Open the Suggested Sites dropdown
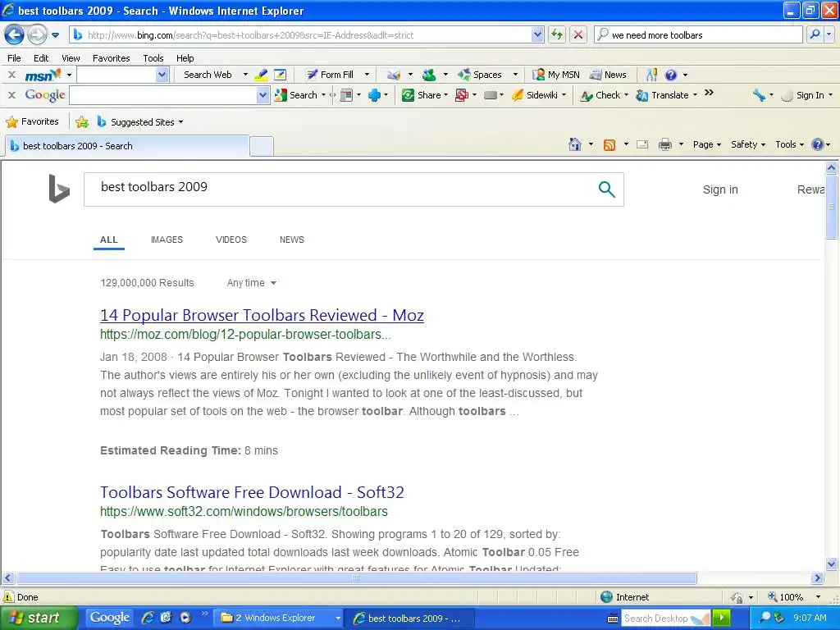This screenshot has height=630, width=840. pyautogui.click(x=181, y=122)
